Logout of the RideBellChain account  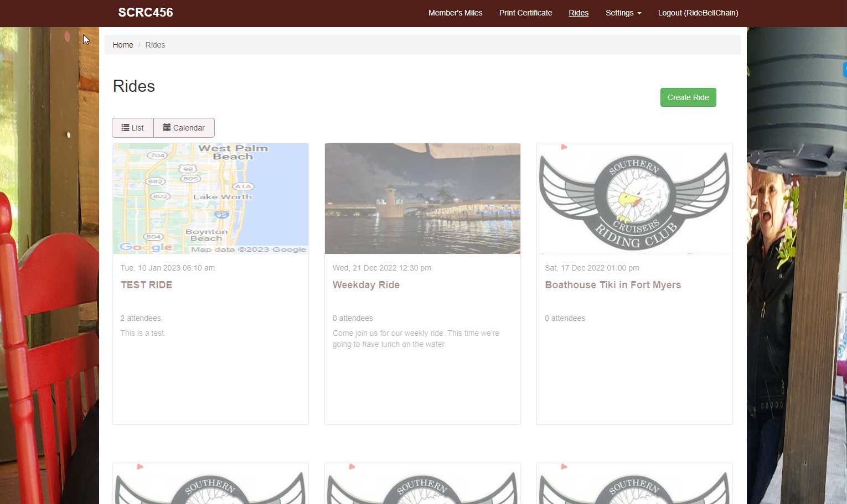698,13
